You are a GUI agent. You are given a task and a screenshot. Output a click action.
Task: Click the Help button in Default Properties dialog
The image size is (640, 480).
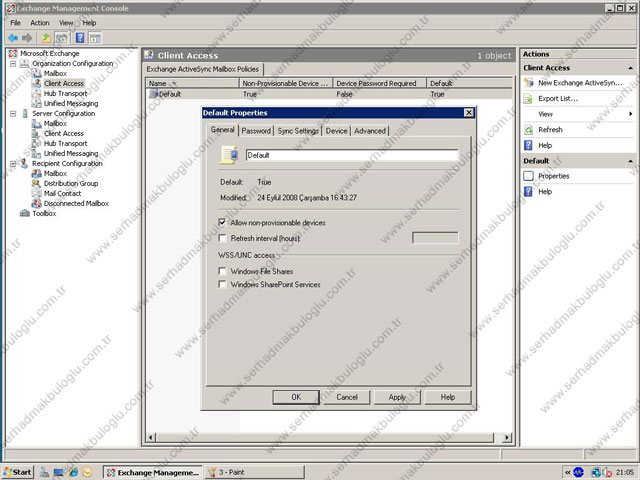(448, 397)
